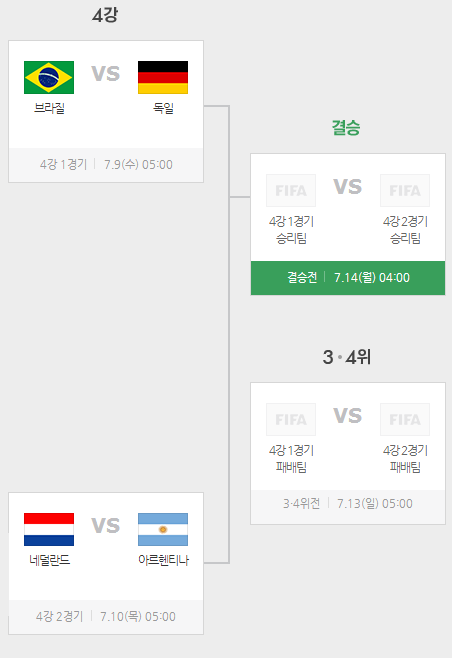Click FIFA placeholder for third-place semifinal 1 loser

point(291,419)
